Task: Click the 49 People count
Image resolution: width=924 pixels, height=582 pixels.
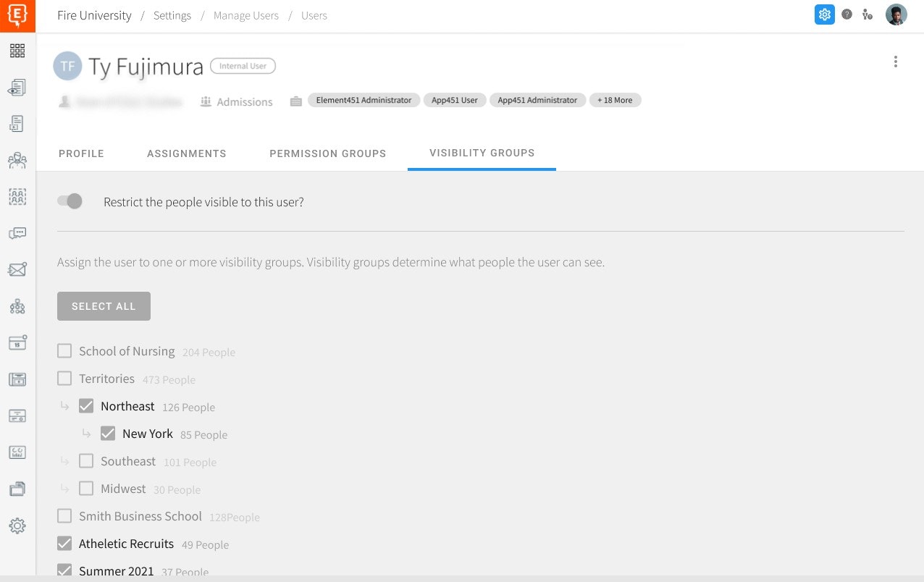Action: coord(205,545)
